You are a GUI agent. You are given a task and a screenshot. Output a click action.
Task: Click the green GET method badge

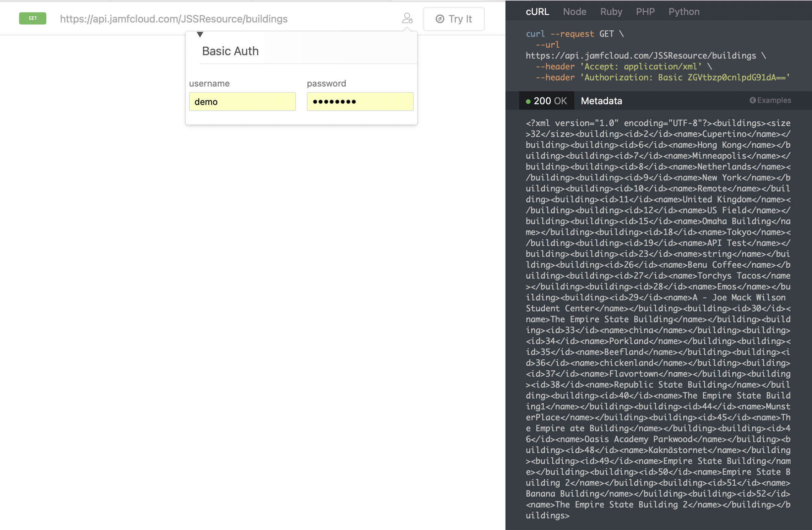33,18
